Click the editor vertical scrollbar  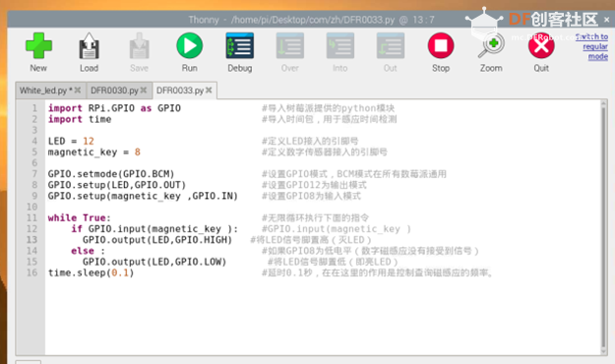(x=603, y=227)
